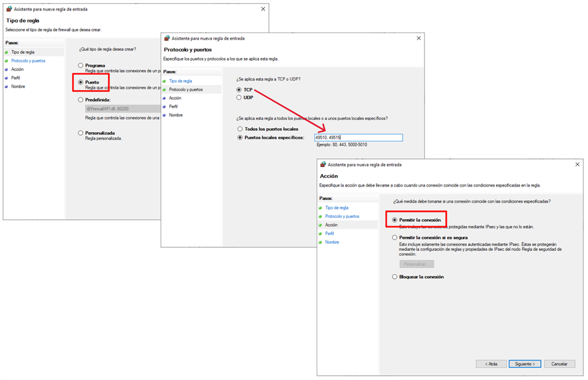Go back with the Atrás button
The width and height of the screenshot is (588, 380).
coord(491,363)
